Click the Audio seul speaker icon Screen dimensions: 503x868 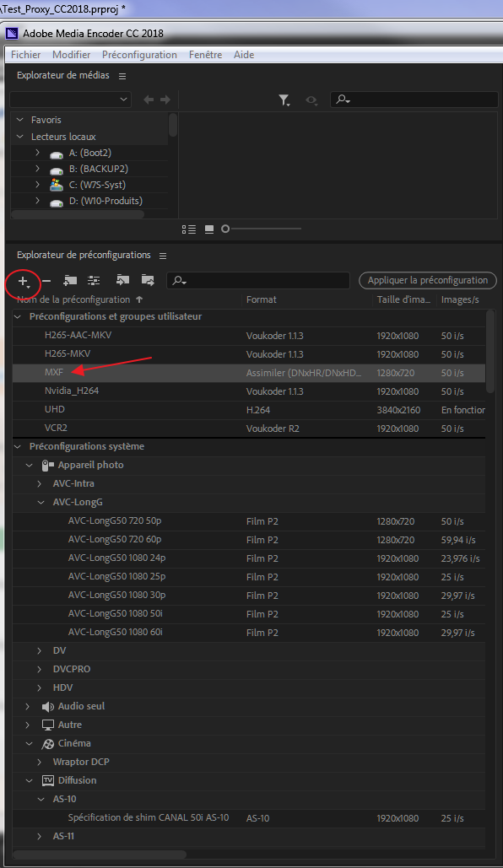click(x=47, y=707)
